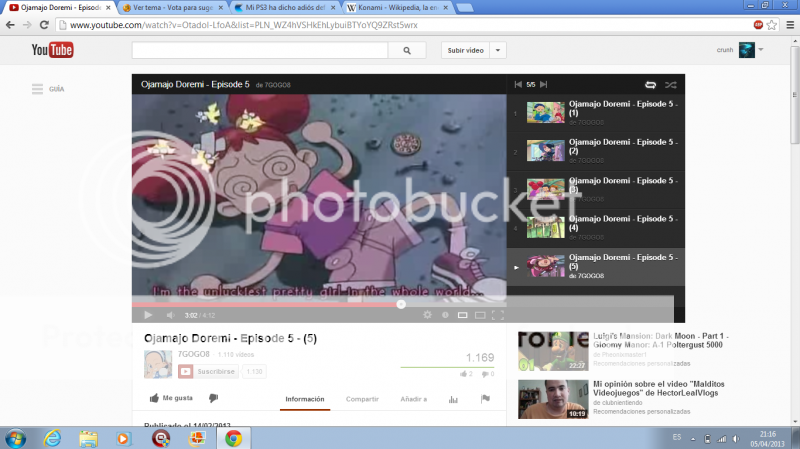Viewport: 800px width, 449px height.
Task: Toggle playlist shuffle mode
Action: (x=670, y=85)
